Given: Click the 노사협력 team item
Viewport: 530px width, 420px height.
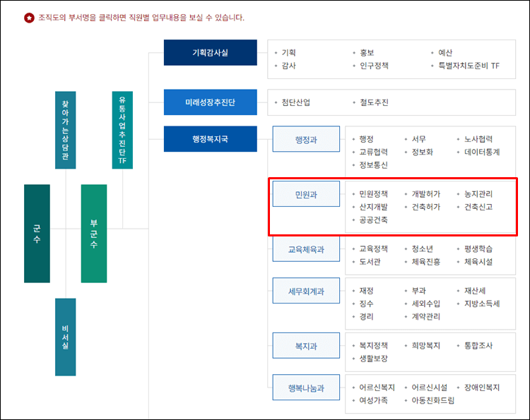Looking at the screenshot, I should point(478,139).
